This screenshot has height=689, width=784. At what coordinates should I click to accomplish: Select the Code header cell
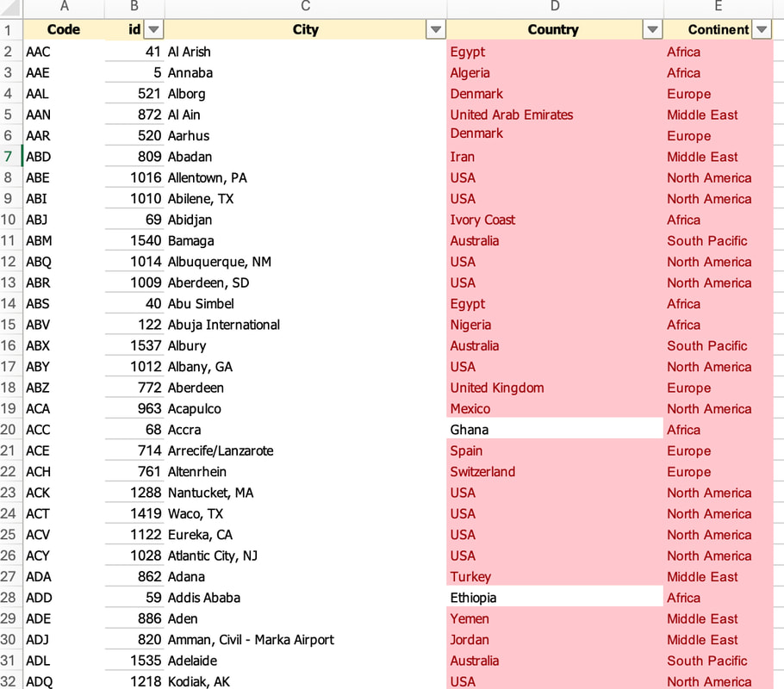[64, 29]
